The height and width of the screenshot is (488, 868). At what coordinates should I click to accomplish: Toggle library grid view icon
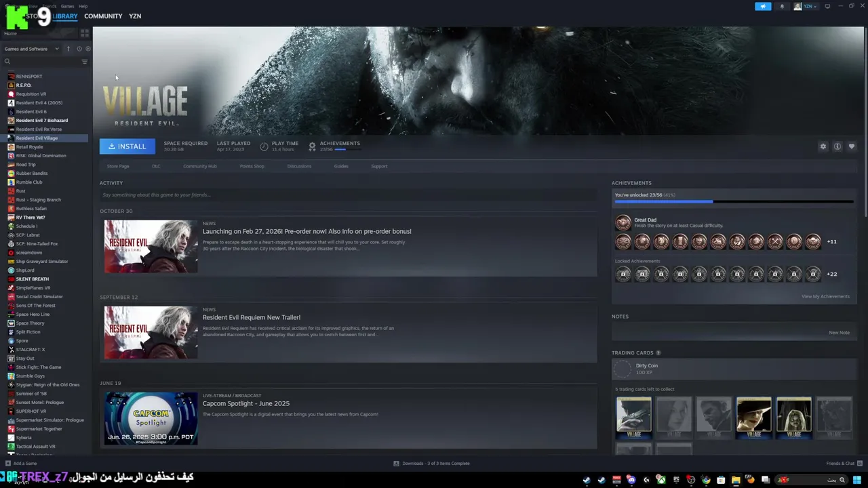[85, 33]
